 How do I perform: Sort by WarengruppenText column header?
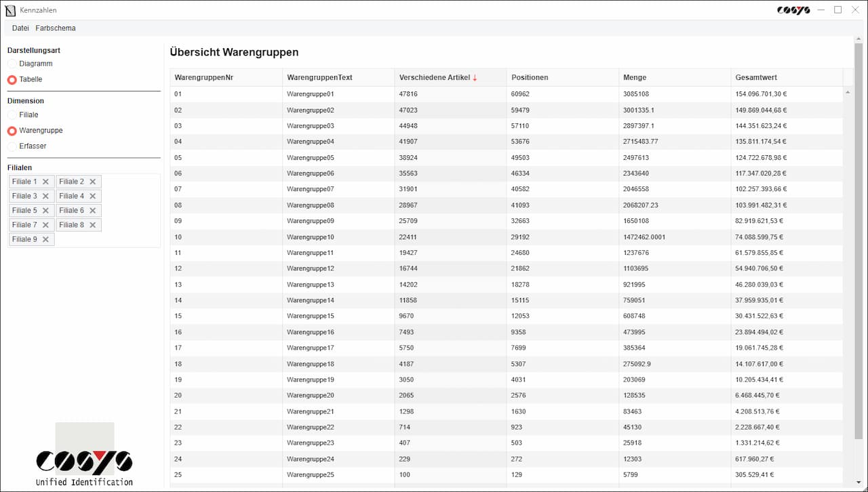[x=338, y=77]
